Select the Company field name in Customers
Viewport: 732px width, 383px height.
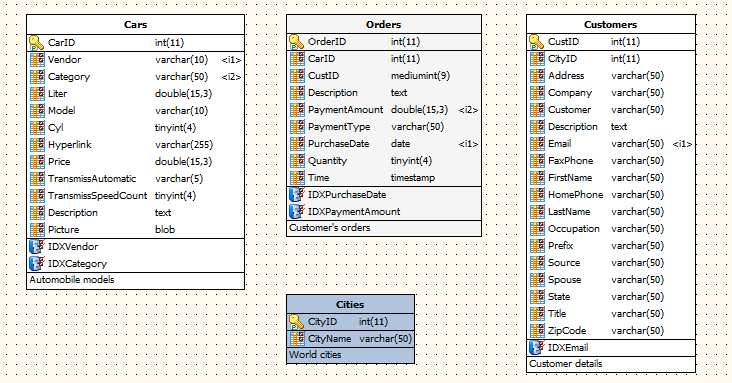pos(570,92)
